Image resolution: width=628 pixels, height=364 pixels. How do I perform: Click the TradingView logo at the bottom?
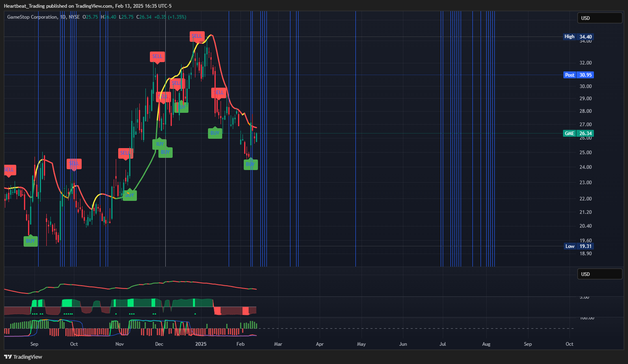pos(23,357)
